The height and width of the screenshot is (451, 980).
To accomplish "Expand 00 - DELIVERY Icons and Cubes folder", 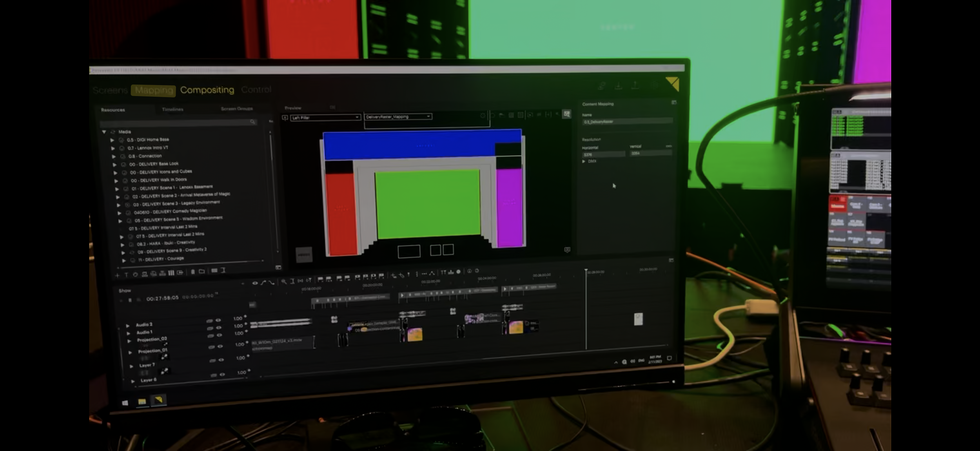I will [x=115, y=172].
